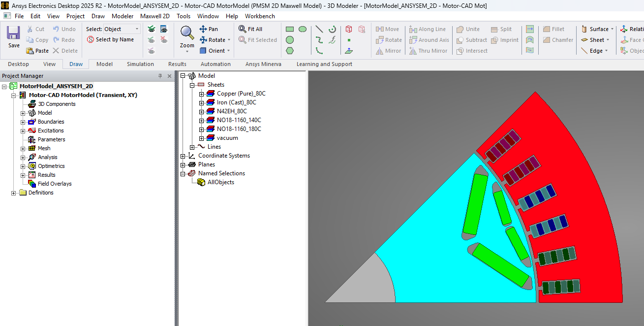Open the Ansys Minerva tab
The height and width of the screenshot is (326, 644).
coord(263,64)
